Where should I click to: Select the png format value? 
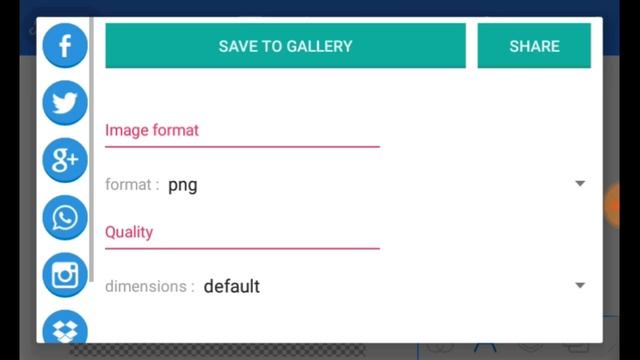click(x=182, y=186)
